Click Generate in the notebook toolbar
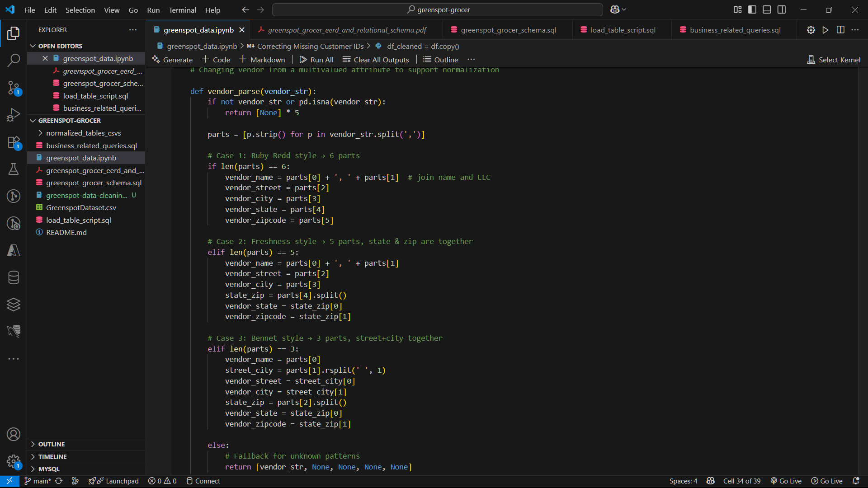868x488 pixels. click(172, 60)
